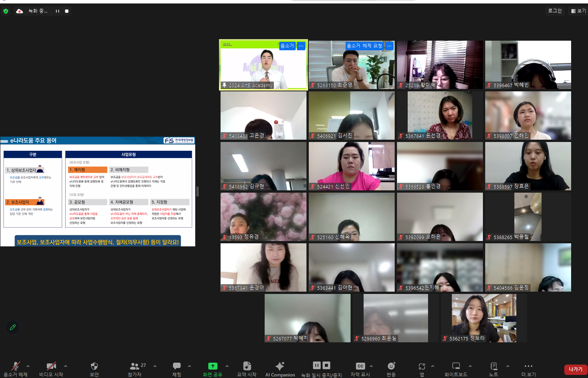Expand audio options next to 음소거 해제
The height and width of the screenshot is (378, 588).
pyautogui.click(x=28, y=366)
